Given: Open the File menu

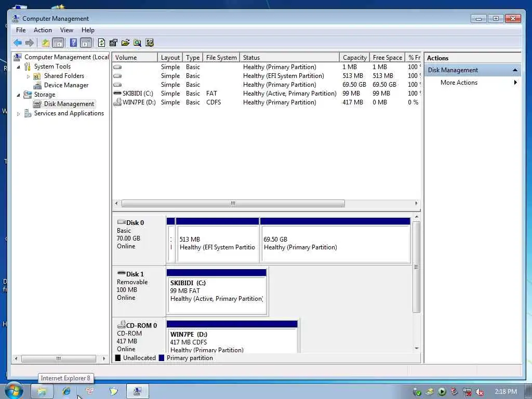Looking at the screenshot, I should coord(21,30).
